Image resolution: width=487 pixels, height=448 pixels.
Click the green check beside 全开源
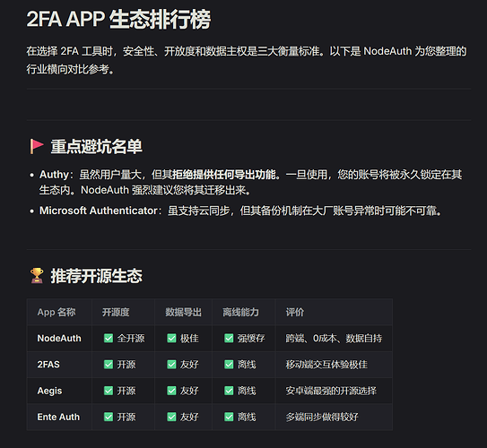pos(109,338)
